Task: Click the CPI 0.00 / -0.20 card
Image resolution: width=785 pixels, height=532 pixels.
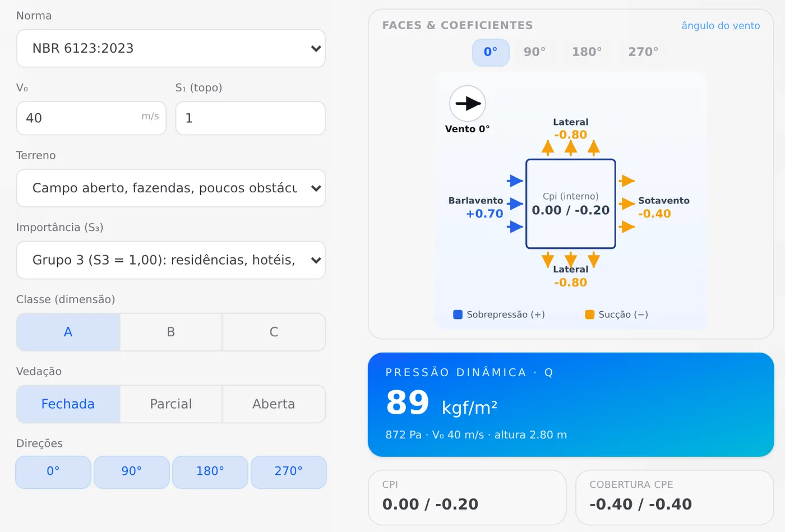Action: pyautogui.click(x=467, y=498)
